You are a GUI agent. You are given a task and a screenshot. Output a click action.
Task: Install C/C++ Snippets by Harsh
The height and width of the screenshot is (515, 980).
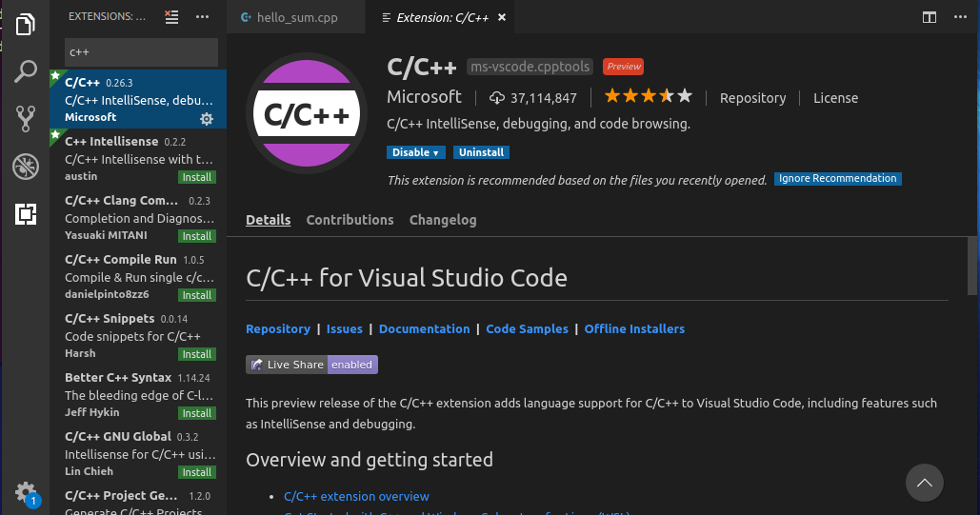pos(197,354)
